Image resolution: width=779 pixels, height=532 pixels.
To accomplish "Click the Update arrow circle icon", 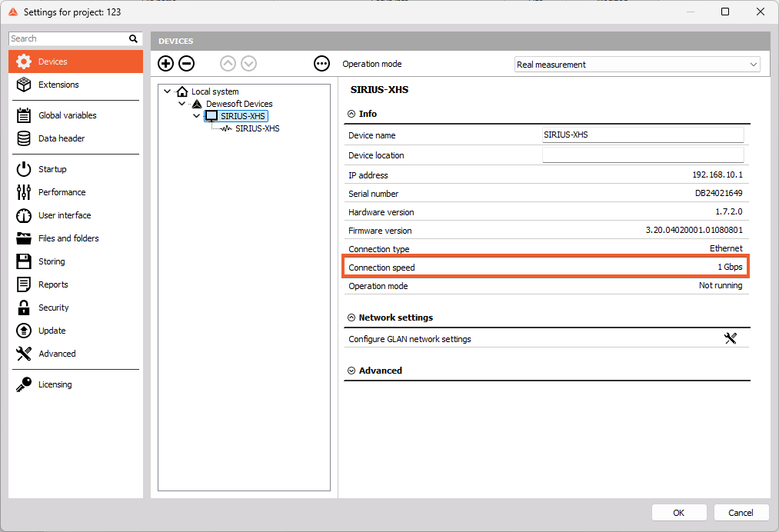I will tap(23, 331).
